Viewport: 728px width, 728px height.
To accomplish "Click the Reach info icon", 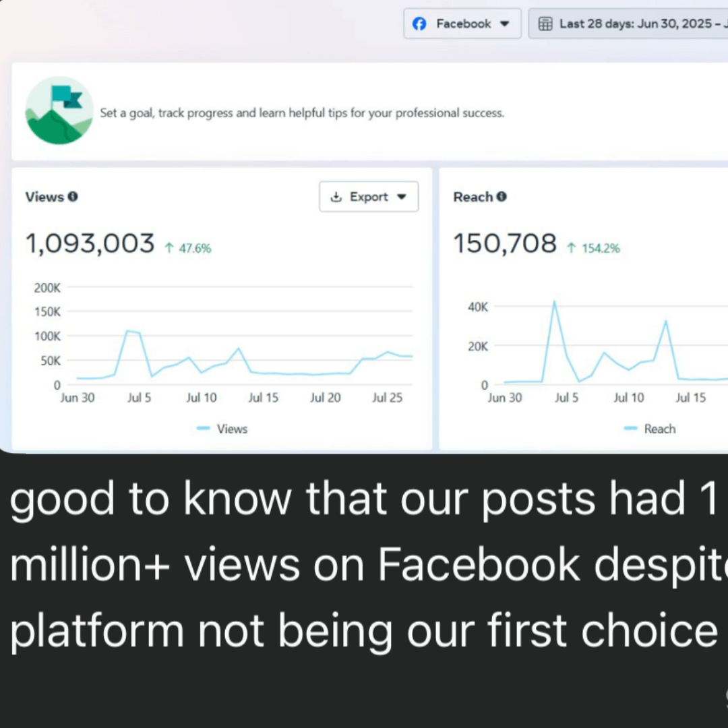I will click(502, 197).
